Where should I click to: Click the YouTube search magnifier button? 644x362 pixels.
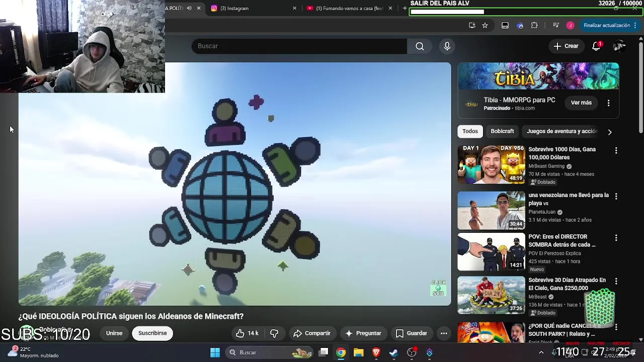point(420,46)
